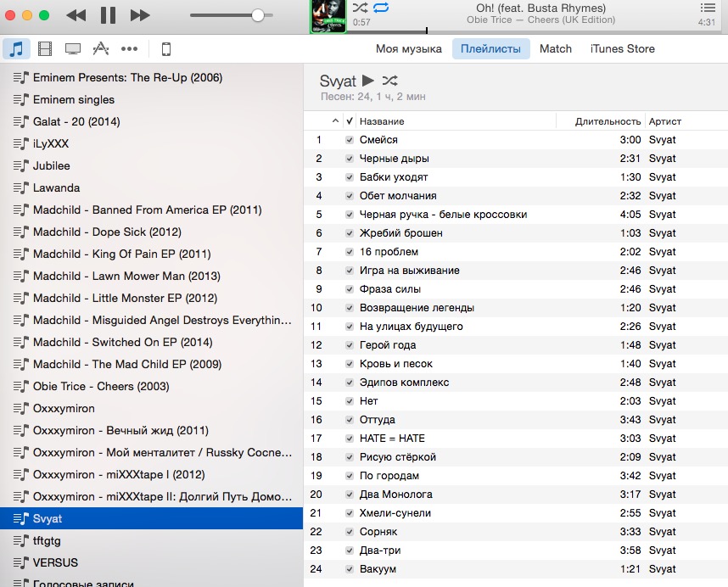Switch to TV Shows library icon
Screen dimensions: 728x587
pos(73,48)
